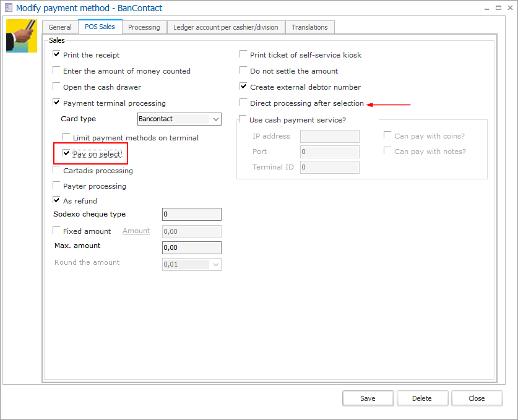Check Use cash payment service option
Viewport: 518px width, 420px height.
click(x=243, y=119)
